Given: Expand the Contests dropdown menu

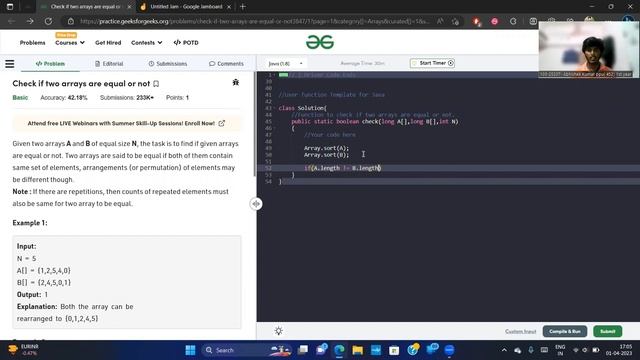Looking at the screenshot, I should point(147,42).
